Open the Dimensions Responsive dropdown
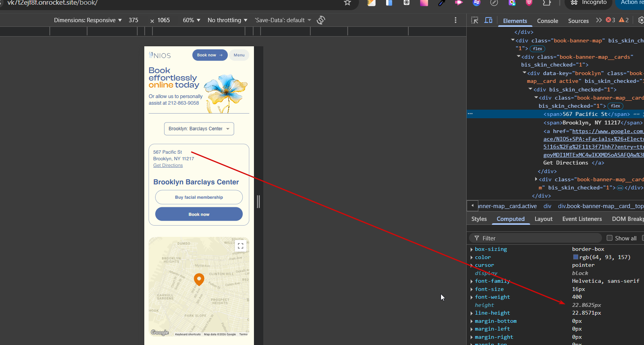Image resolution: width=644 pixels, height=345 pixels. click(x=88, y=20)
